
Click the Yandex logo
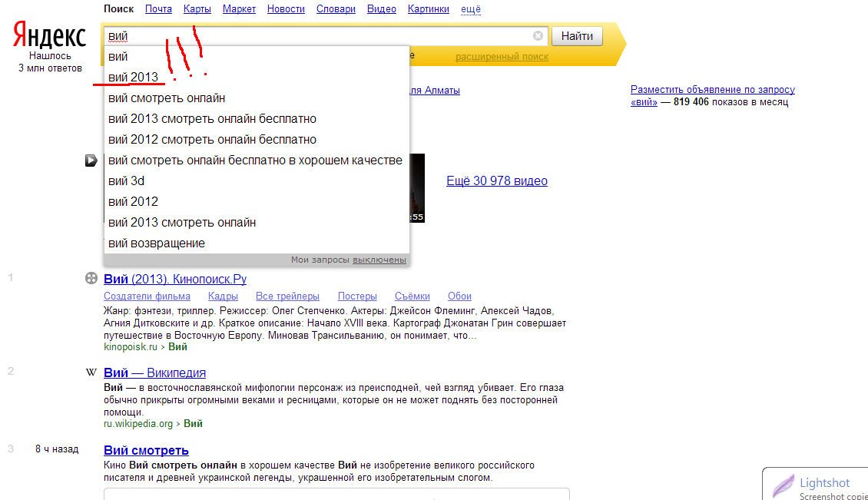[49, 36]
